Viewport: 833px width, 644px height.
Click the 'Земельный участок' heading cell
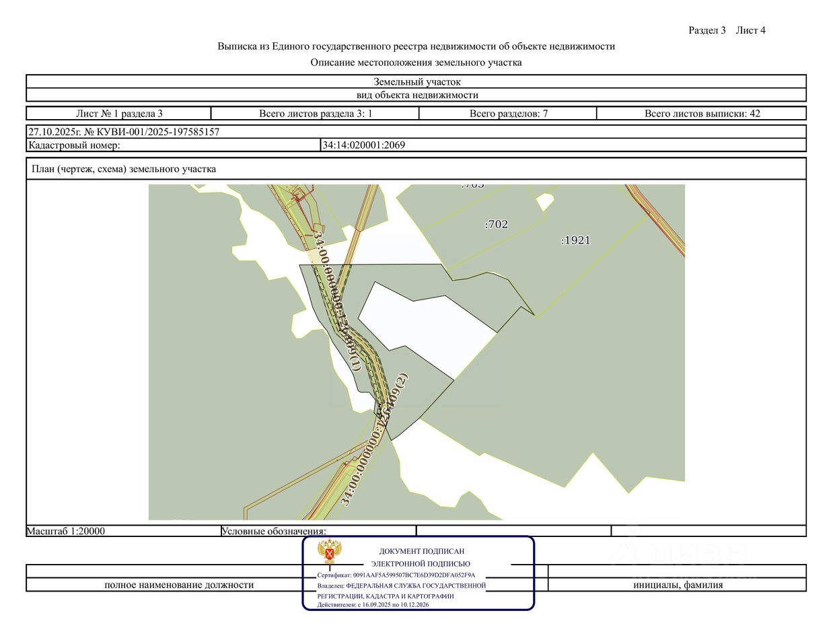(416, 81)
